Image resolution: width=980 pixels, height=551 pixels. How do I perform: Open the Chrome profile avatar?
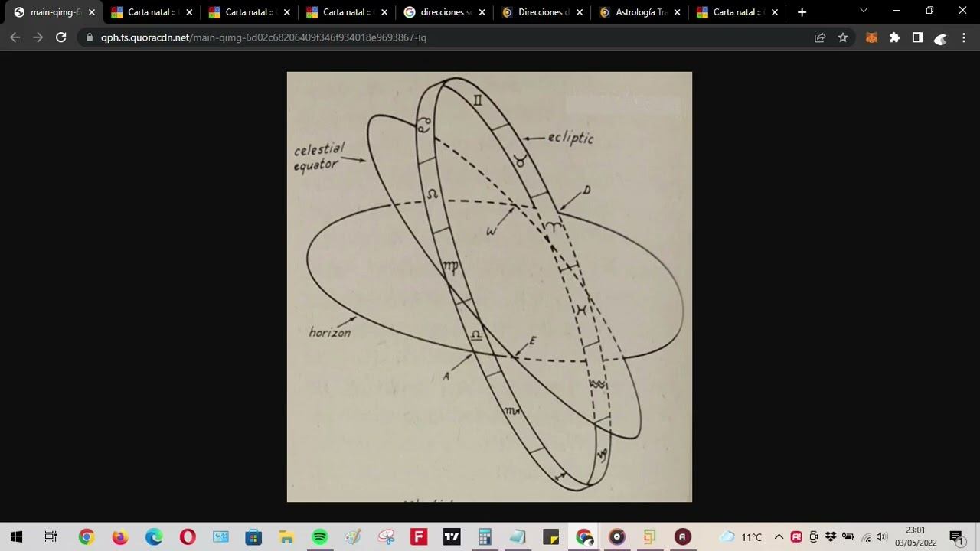(x=941, y=38)
